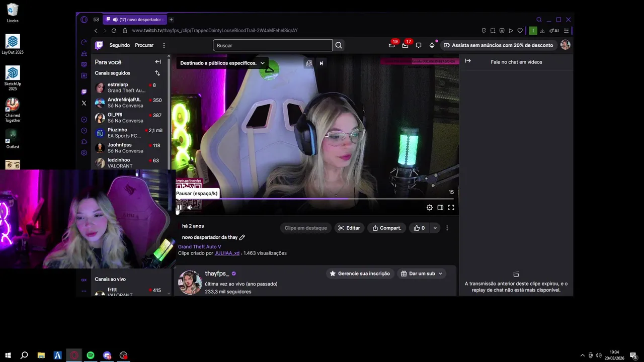Seek on the clip progress bar
Screen dimensions: 644x362
pos(314,199)
